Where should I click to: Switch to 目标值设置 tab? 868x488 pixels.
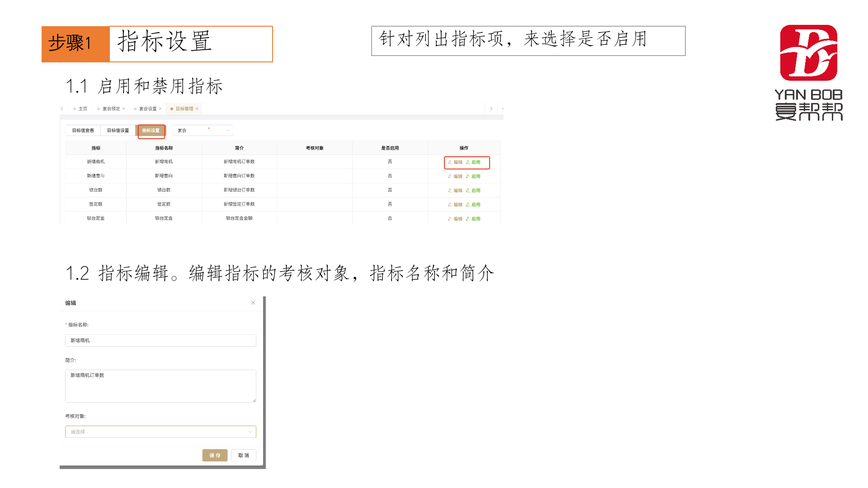118,131
